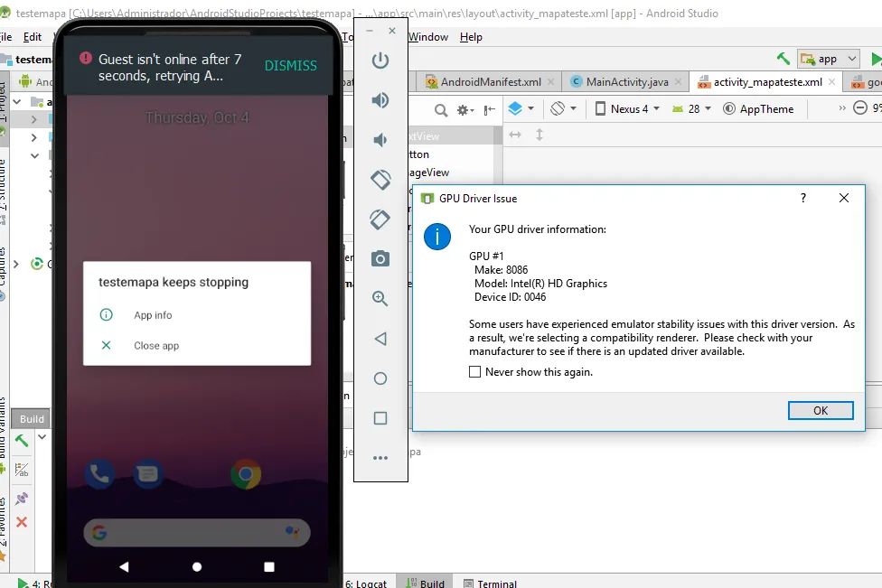The height and width of the screenshot is (588, 882).
Task: Click the emulator power button icon
Action: click(380, 61)
